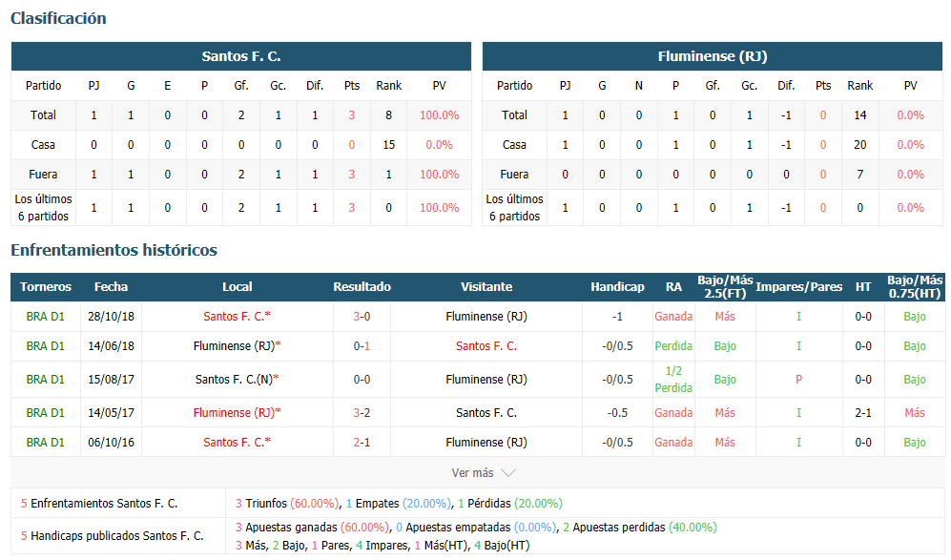Viewport: 951px width, 560px height.
Task: Open the 3-2 result of 14/05/17
Action: 362,412
